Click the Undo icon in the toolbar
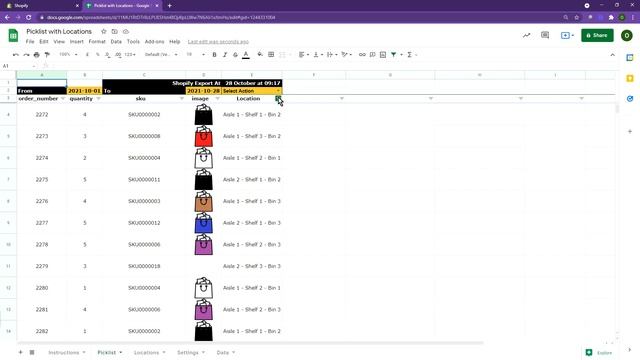 pyautogui.click(x=16, y=55)
